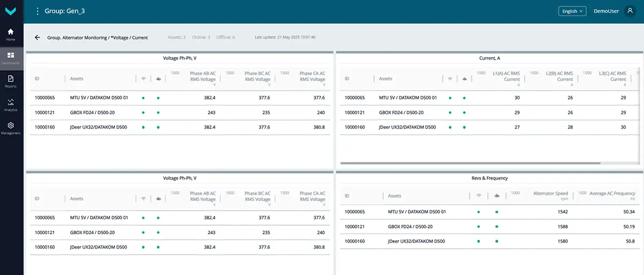This screenshot has height=275, width=644.
Task: Expand the English language dropdown
Action: 573,11
